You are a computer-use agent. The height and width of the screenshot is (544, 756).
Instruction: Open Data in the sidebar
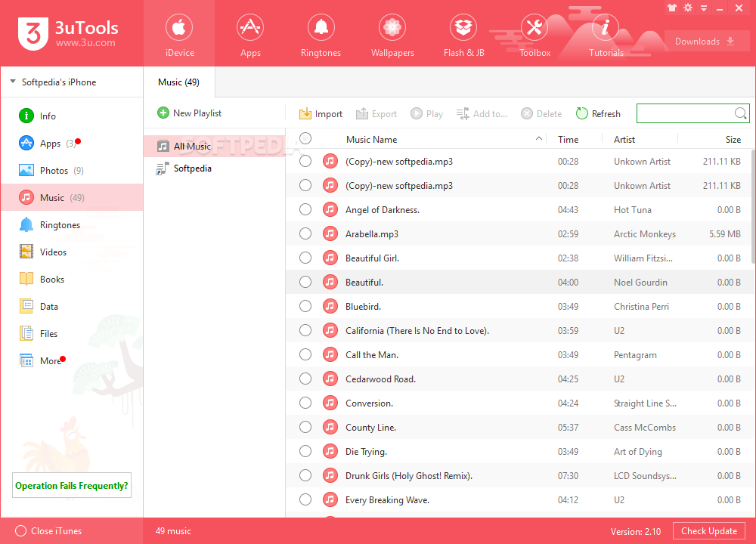coord(72,307)
